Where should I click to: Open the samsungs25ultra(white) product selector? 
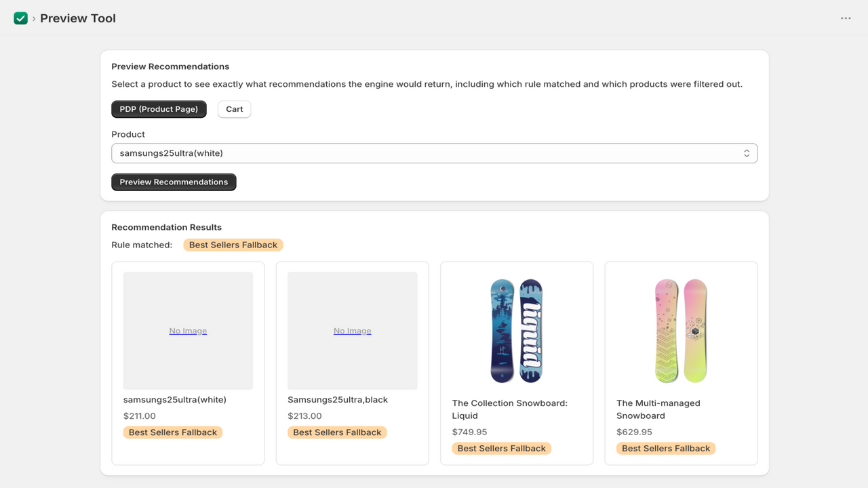(434, 153)
